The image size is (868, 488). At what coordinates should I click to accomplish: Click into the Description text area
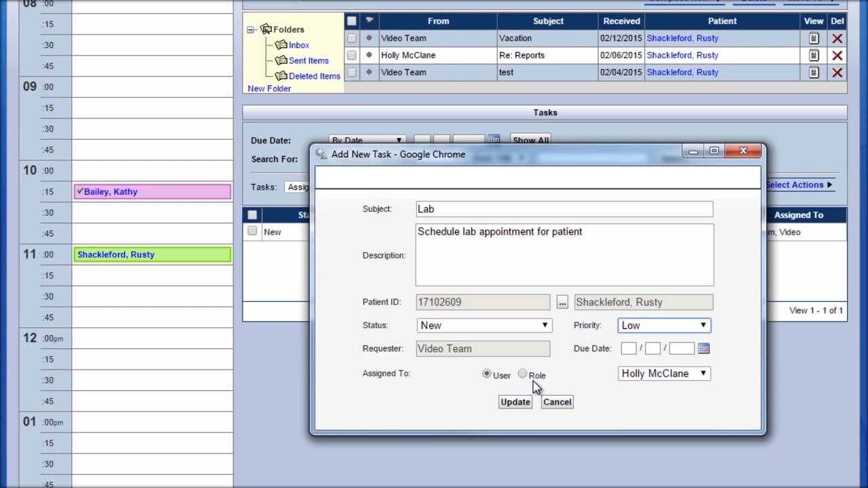[x=564, y=255]
